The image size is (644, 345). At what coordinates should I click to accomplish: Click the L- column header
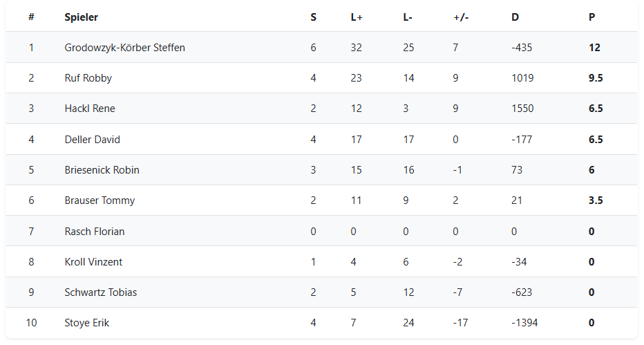coord(408,17)
